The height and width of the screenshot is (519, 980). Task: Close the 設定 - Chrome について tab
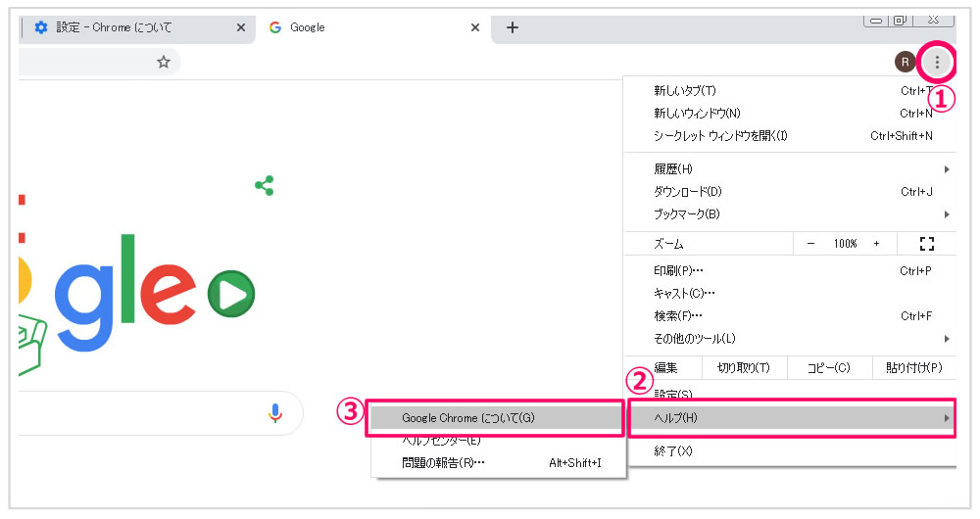(x=241, y=27)
